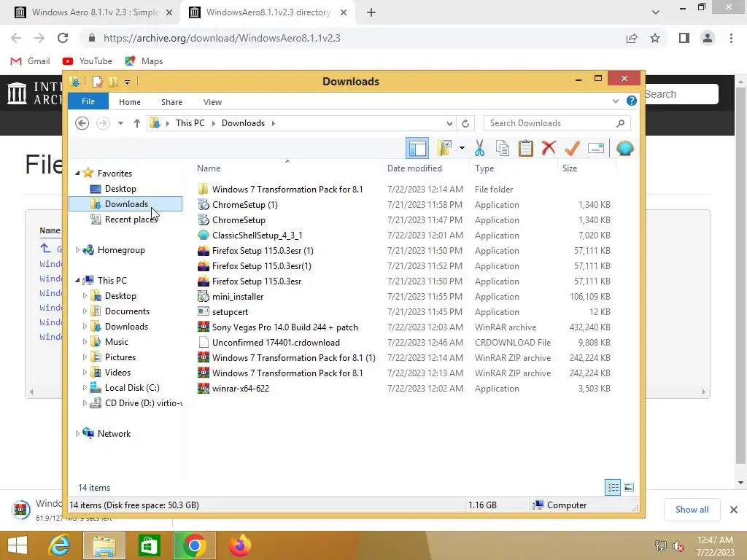Viewport: 747px width, 560px height.
Task: Launch Internet Explorer from taskbar
Action: click(x=59, y=545)
